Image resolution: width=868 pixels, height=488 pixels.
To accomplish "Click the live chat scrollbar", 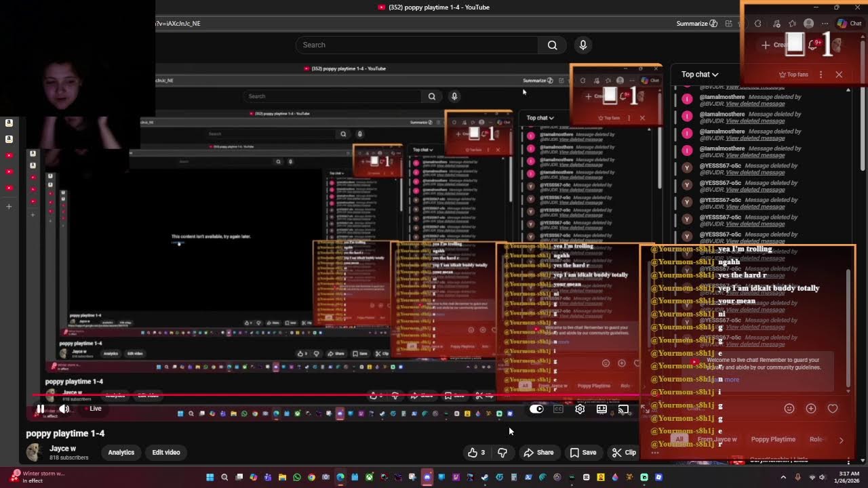I will [x=848, y=329].
